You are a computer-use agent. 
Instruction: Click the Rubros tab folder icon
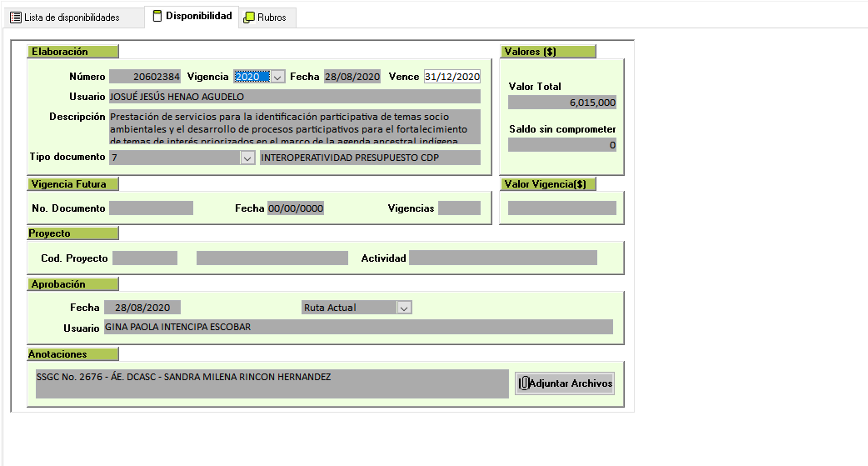249,18
